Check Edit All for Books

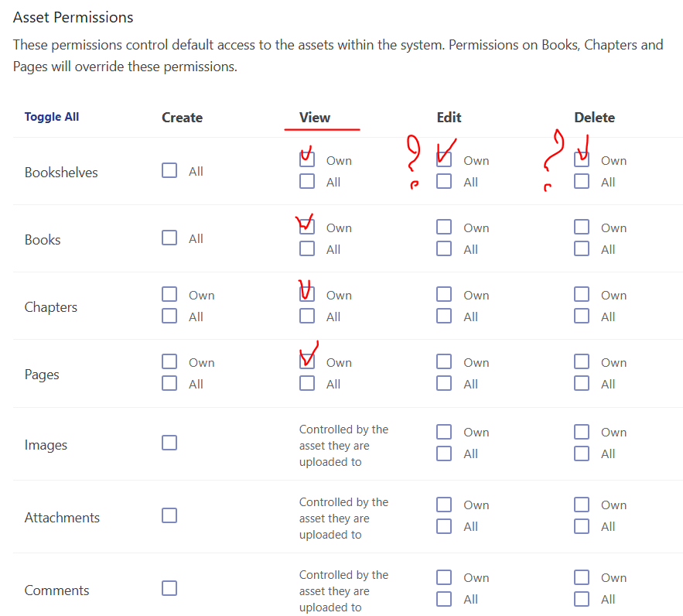point(444,248)
